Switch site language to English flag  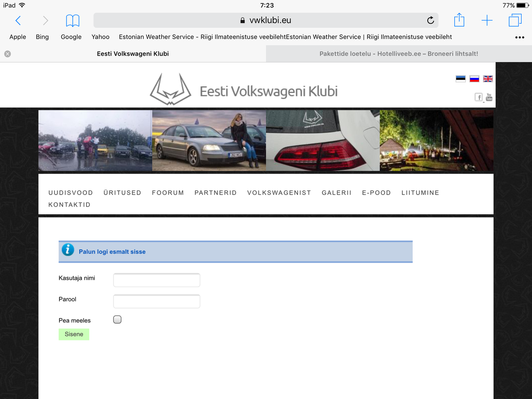tap(488, 79)
